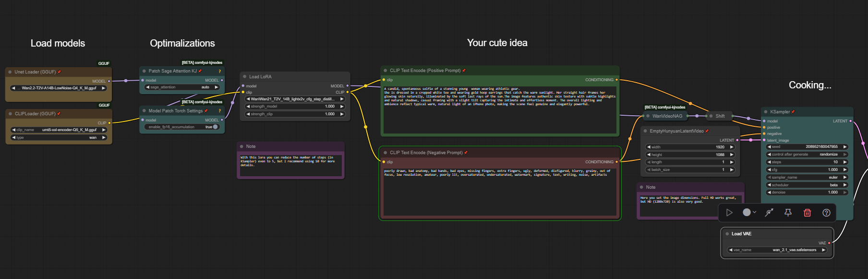Click the KSampler LATENT output slot

pyautogui.click(x=850, y=121)
